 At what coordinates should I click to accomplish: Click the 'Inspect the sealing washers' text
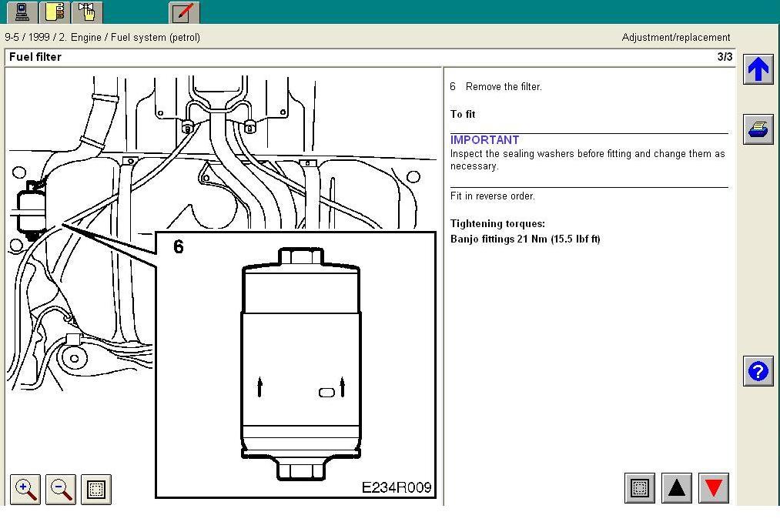pyautogui.click(x=588, y=159)
